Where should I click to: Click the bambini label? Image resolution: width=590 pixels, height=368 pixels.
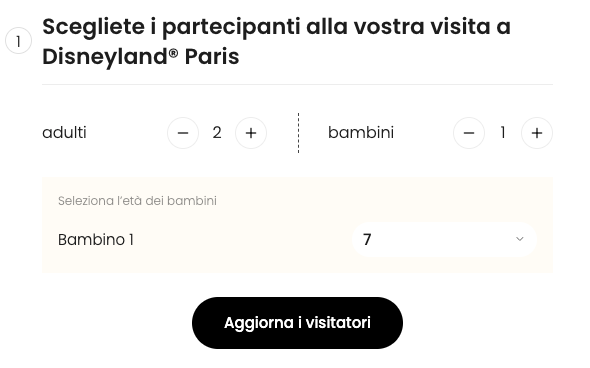(x=361, y=132)
